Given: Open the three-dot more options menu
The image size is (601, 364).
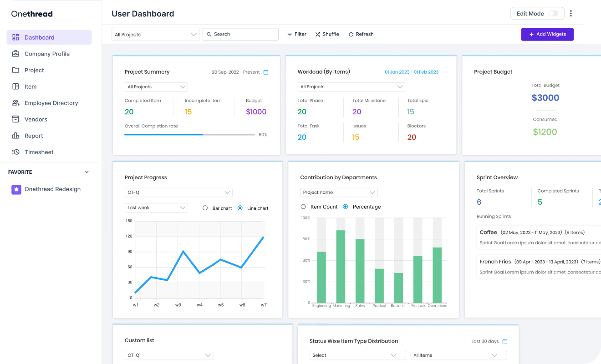Looking at the screenshot, I should pos(570,14).
